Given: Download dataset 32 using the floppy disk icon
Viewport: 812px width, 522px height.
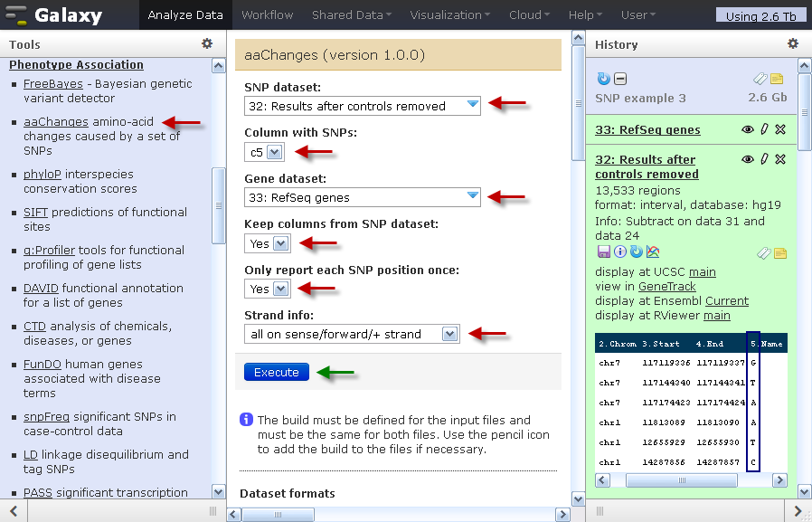Looking at the screenshot, I should click(603, 252).
